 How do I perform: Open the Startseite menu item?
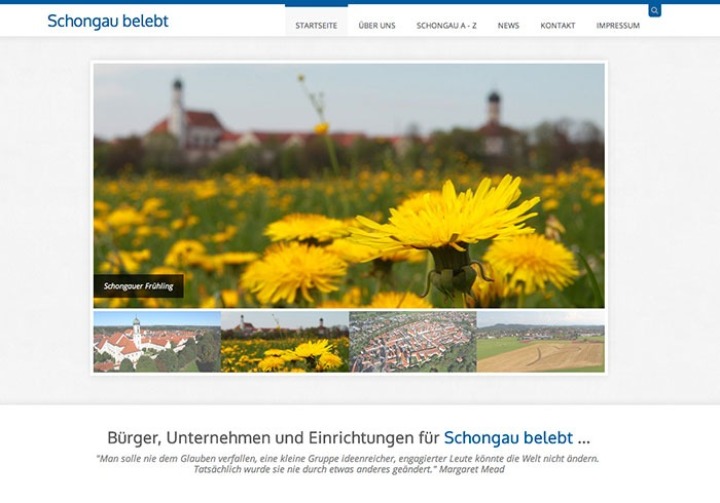[316, 25]
